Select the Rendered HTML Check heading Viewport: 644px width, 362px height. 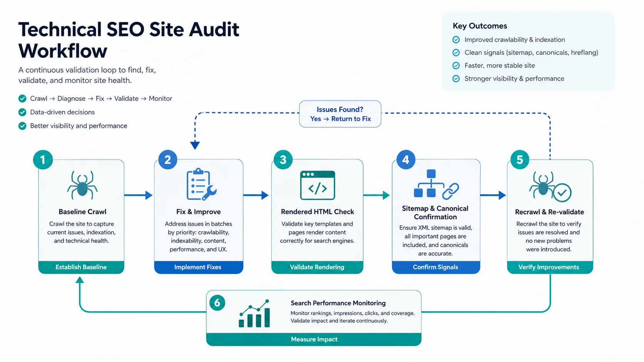point(317,212)
